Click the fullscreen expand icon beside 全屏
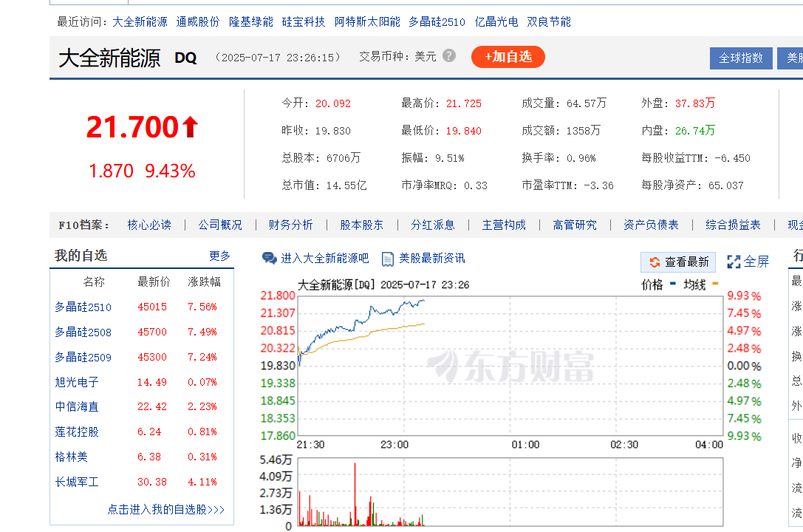803x532 pixels. coord(734,262)
